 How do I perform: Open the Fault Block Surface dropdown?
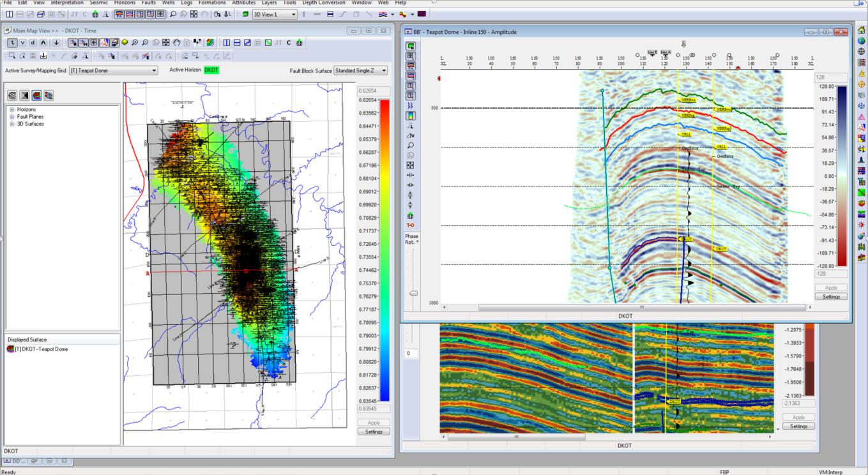coord(360,70)
